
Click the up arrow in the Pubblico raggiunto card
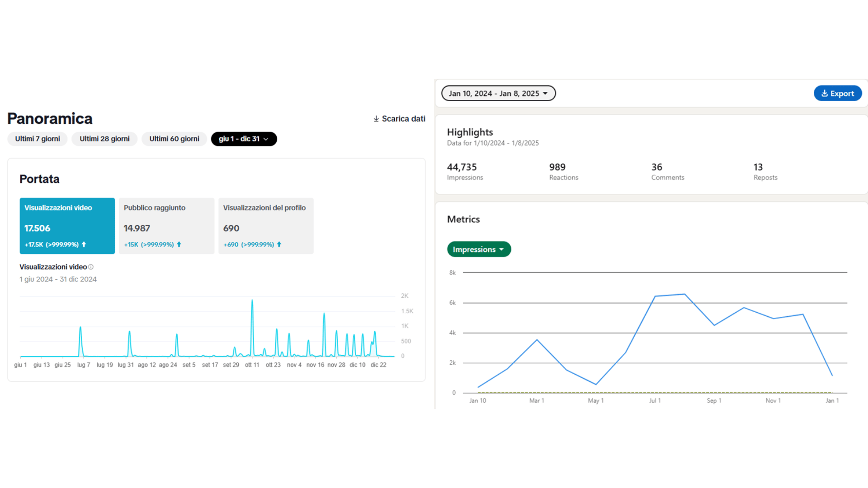point(179,244)
